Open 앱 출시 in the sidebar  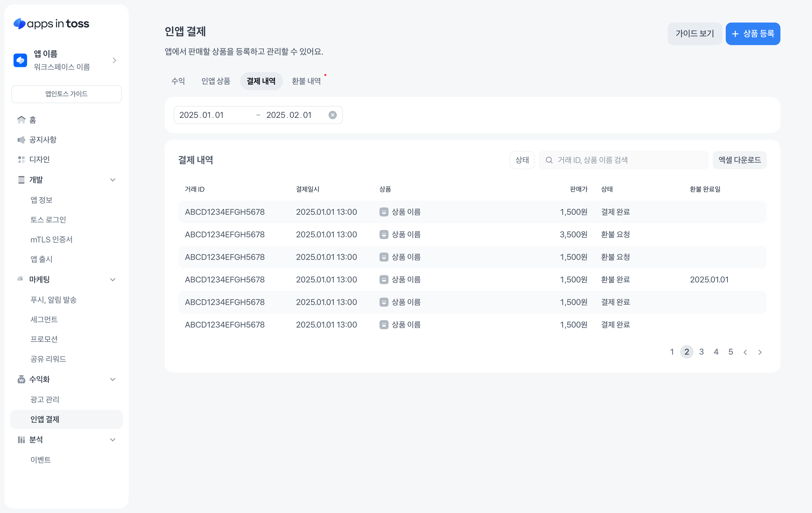point(41,259)
